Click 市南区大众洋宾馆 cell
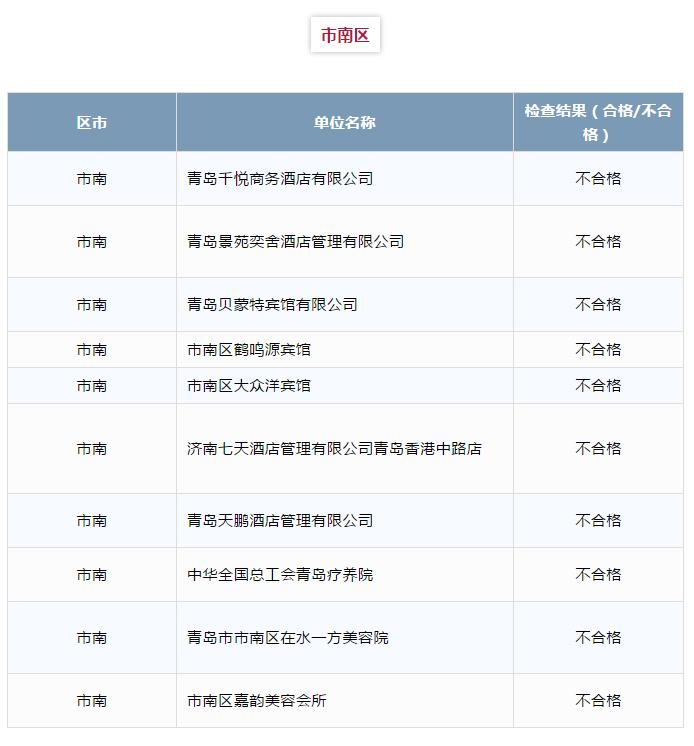The height and width of the screenshot is (746, 694). 345,385
